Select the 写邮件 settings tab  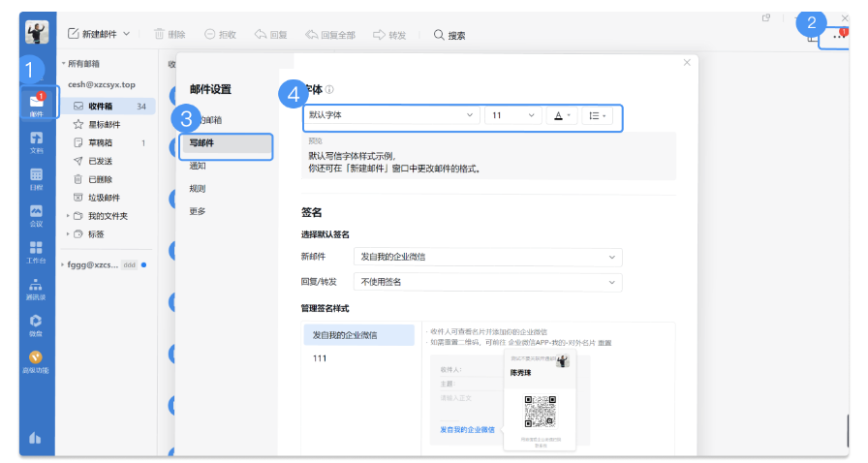coord(225,143)
